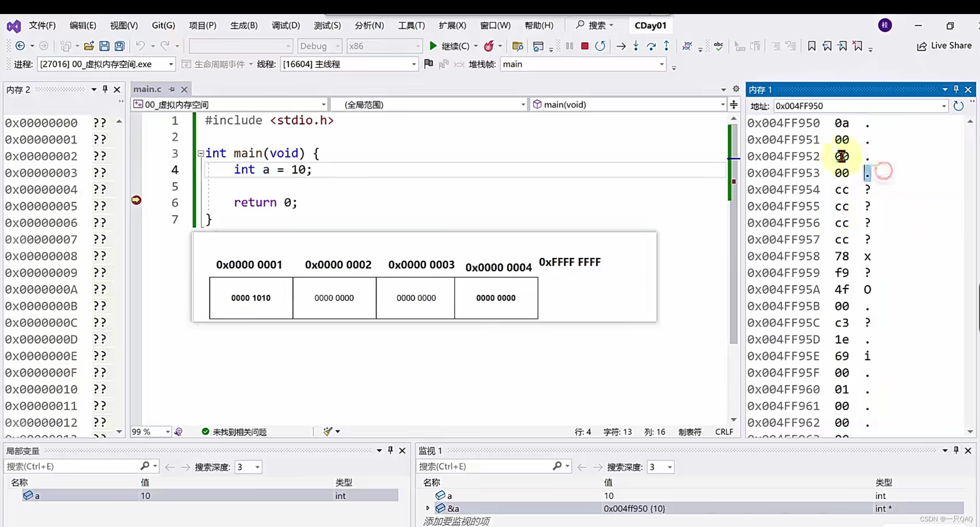Click the Hot Reload flame icon
980x527 pixels.
point(489,46)
